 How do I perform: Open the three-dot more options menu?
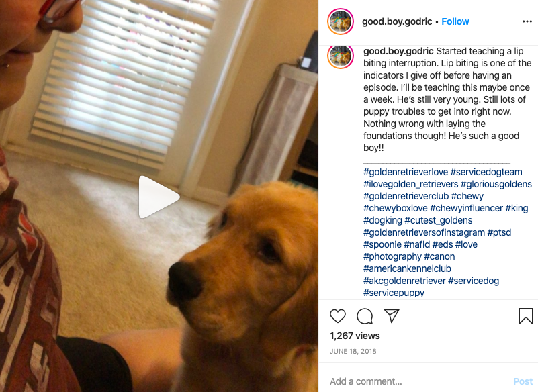coord(527,21)
